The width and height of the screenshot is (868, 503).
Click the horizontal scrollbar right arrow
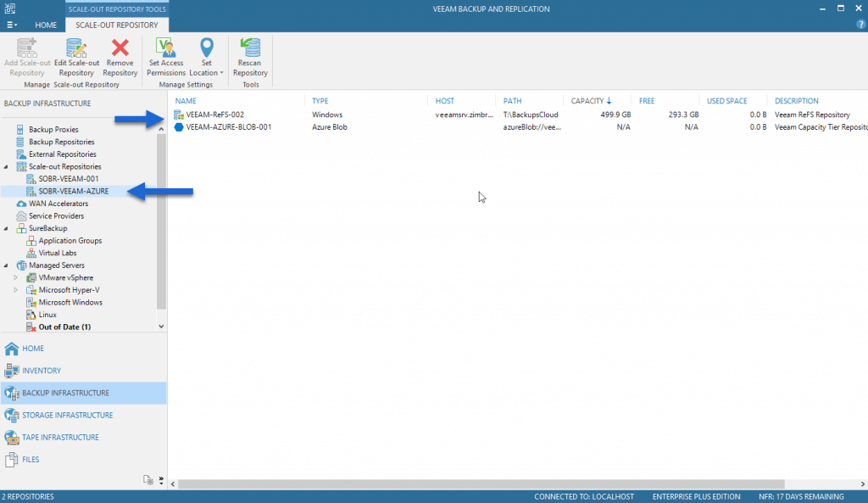(862, 484)
